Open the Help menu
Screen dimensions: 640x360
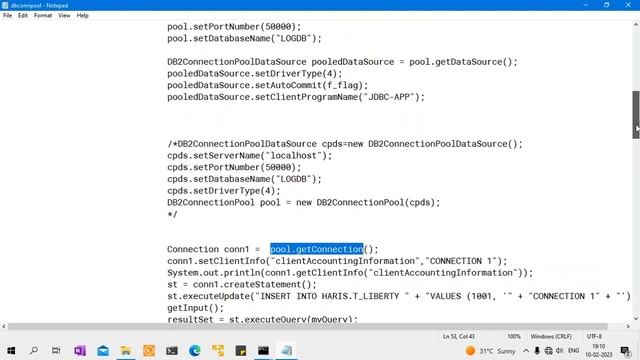coord(82,16)
